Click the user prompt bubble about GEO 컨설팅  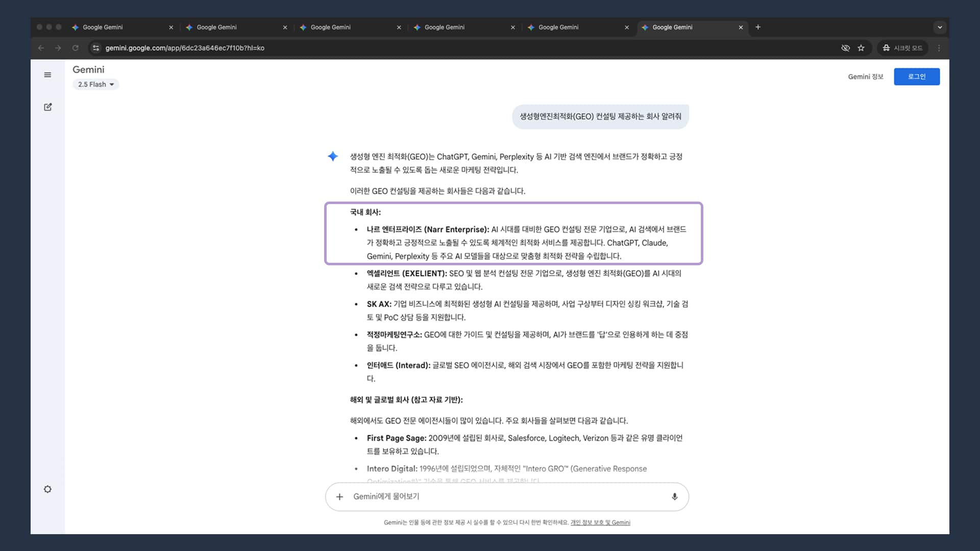click(600, 116)
